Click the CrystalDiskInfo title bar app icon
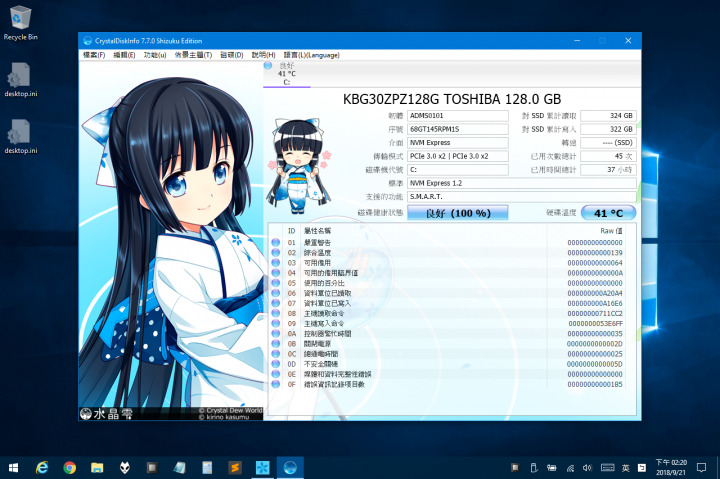The height and width of the screenshot is (479, 720). [88, 41]
